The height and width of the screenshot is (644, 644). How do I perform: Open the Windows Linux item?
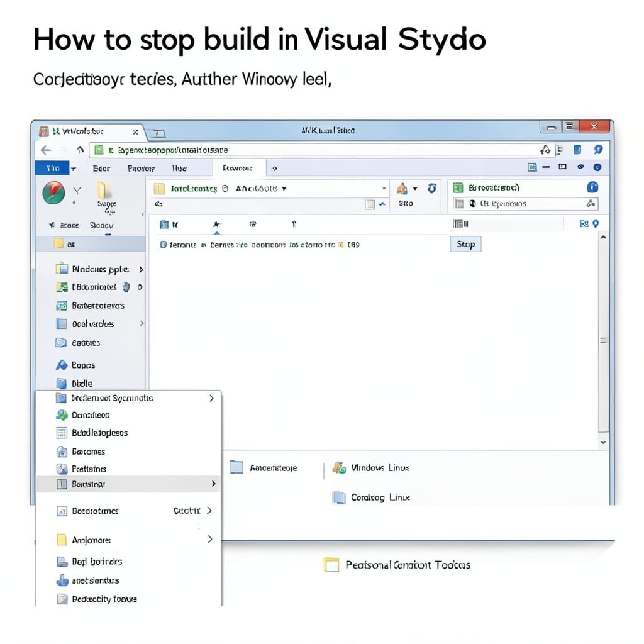pos(371,467)
